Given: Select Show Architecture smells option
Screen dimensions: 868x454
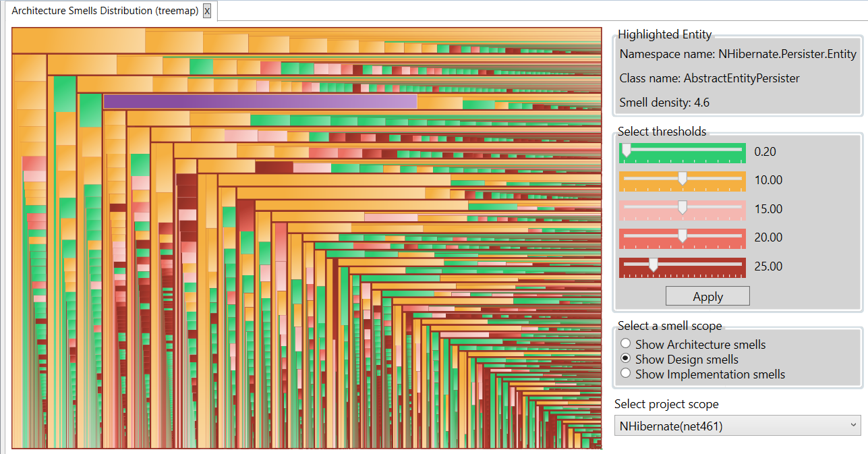Looking at the screenshot, I should click(x=625, y=344).
